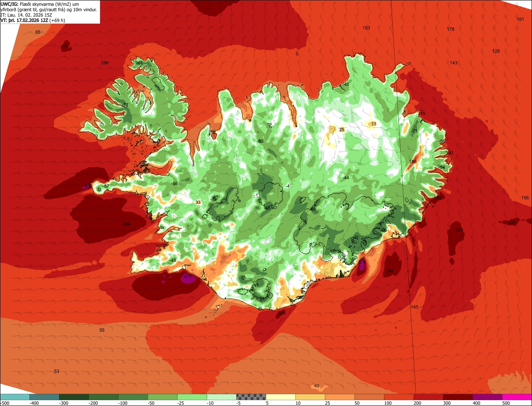Click the value '348' off the southeast coast

click(389, 271)
